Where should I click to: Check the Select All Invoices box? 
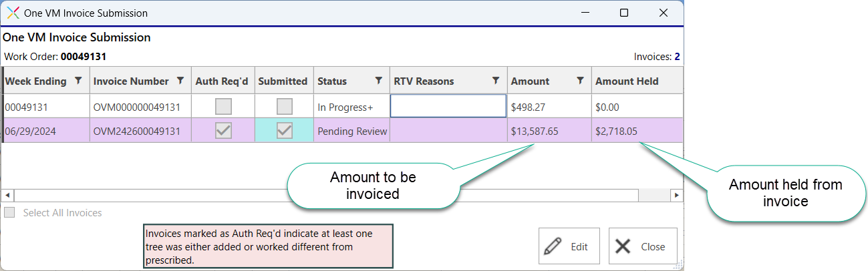(9, 213)
